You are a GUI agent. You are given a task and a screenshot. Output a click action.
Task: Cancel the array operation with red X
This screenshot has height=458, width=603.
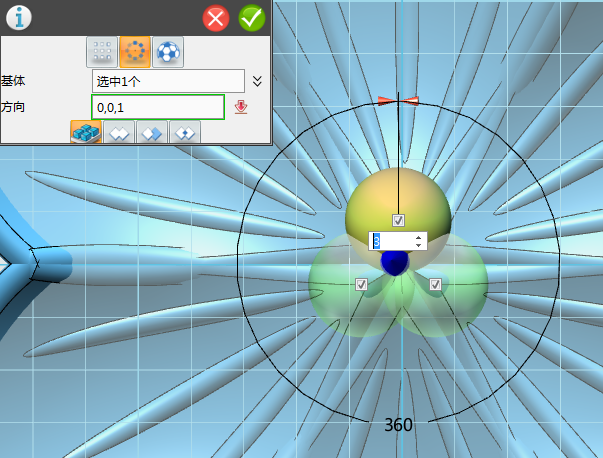[x=216, y=18]
